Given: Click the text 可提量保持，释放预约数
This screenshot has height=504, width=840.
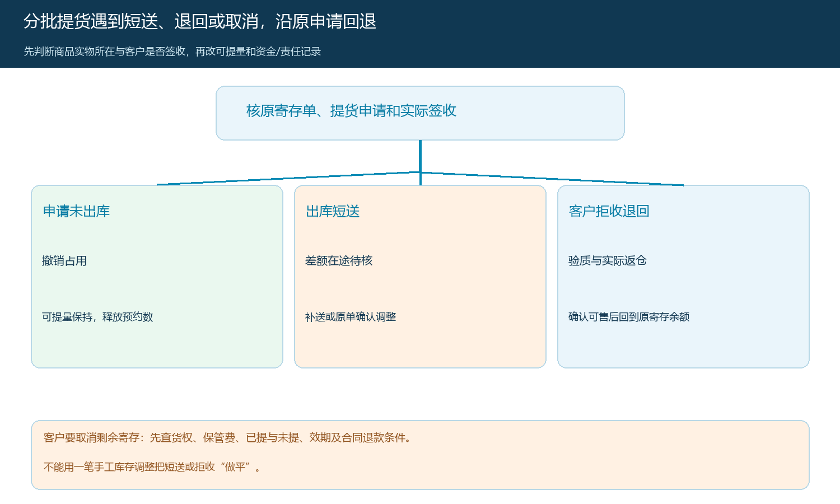Looking at the screenshot, I should [97, 317].
